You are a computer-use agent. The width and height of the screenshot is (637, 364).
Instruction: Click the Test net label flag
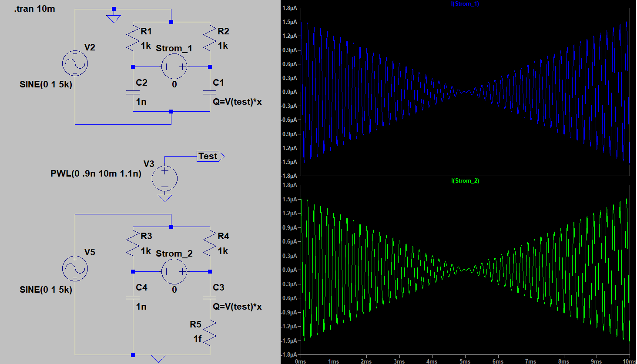[x=211, y=156]
